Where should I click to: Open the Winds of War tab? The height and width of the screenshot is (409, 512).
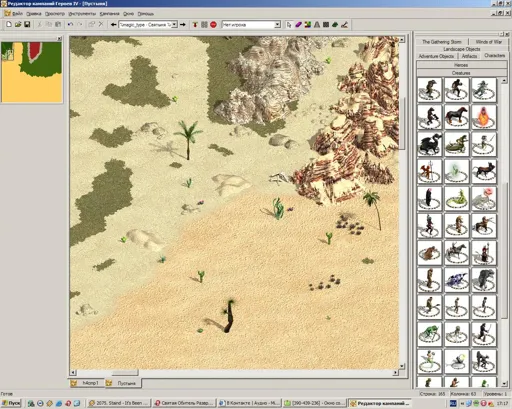(x=488, y=42)
